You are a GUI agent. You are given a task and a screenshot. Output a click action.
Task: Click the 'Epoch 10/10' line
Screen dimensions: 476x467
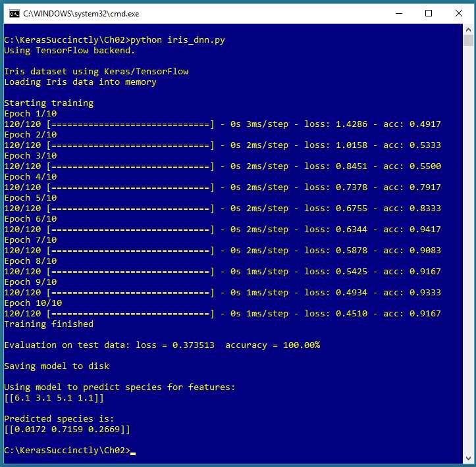[x=33, y=303]
